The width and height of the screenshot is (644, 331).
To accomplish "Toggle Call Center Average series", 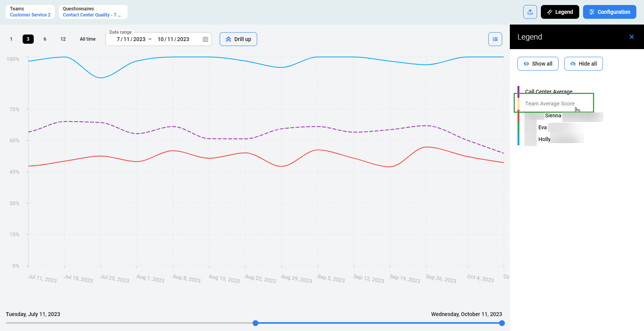I will coord(548,91).
